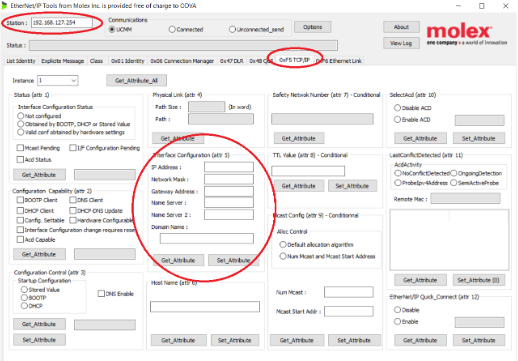Click the Options button

click(313, 27)
